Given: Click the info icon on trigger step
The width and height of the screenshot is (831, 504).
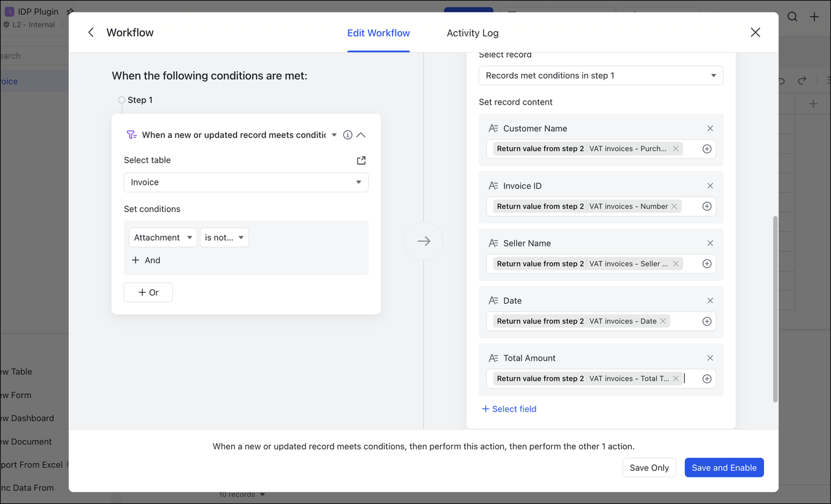Looking at the screenshot, I should (x=348, y=135).
